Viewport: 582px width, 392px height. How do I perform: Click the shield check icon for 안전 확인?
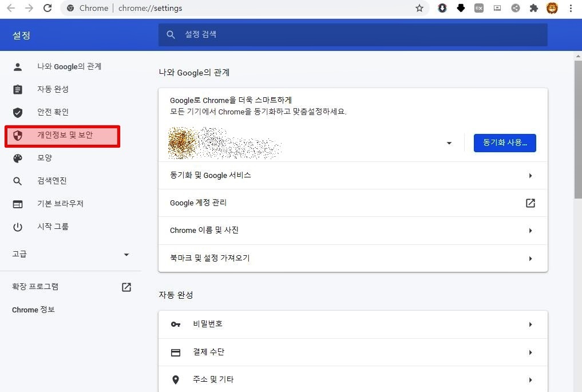[x=17, y=113]
